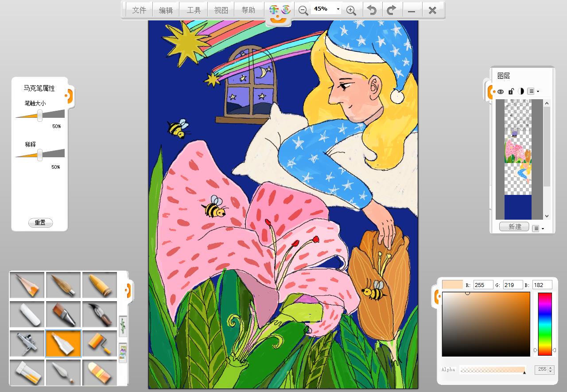Select the pencil drawing tool

tap(27, 285)
